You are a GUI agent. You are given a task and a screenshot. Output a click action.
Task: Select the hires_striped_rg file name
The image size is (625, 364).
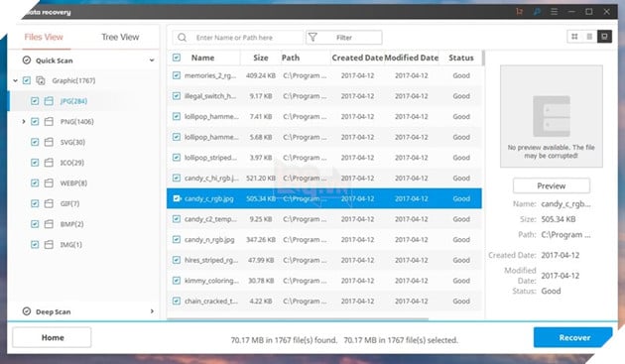211,260
